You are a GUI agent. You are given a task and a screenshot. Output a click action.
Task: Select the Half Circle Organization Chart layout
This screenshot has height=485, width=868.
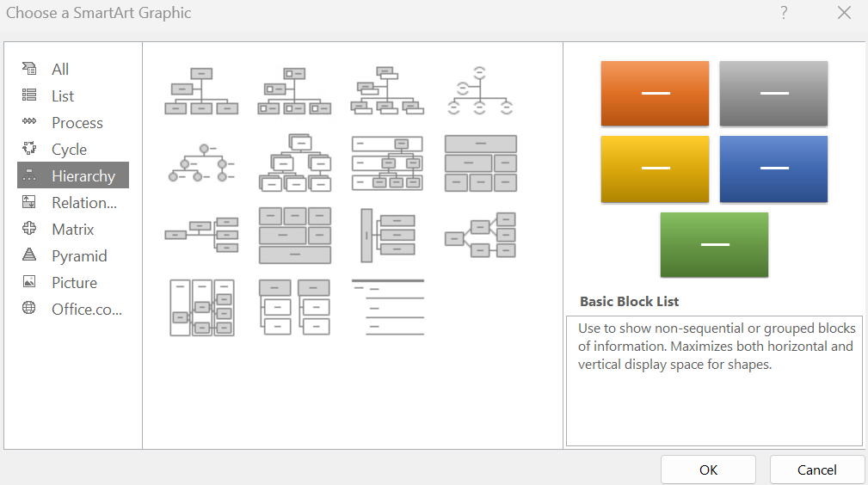[480, 91]
